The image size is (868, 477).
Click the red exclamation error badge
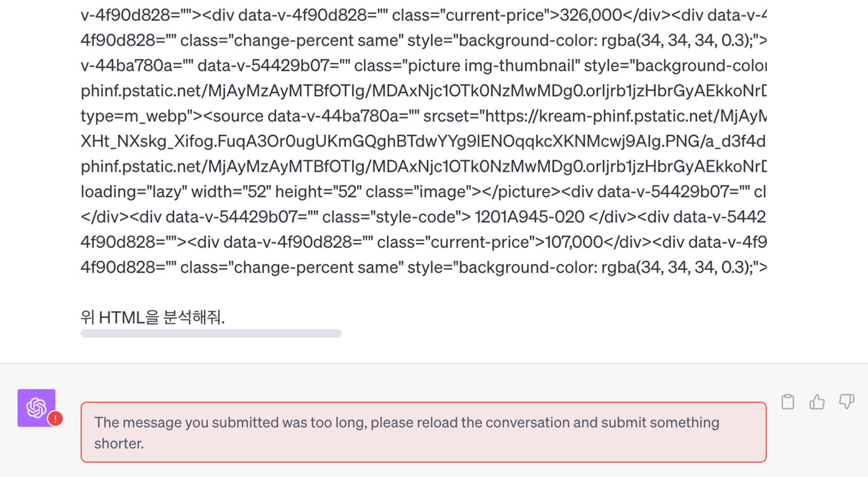[x=55, y=418]
